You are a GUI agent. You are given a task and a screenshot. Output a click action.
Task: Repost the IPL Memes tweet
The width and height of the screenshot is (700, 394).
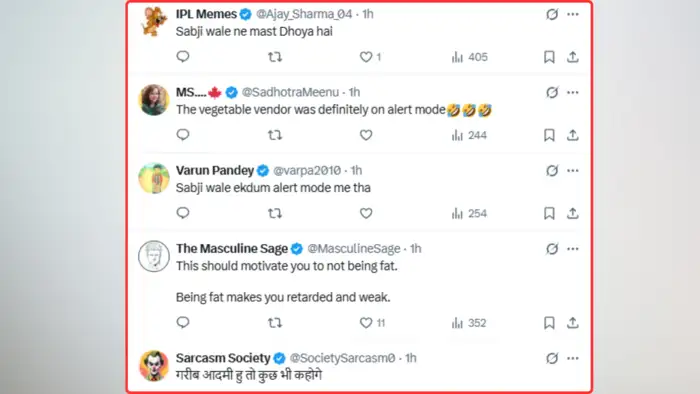coord(275,57)
